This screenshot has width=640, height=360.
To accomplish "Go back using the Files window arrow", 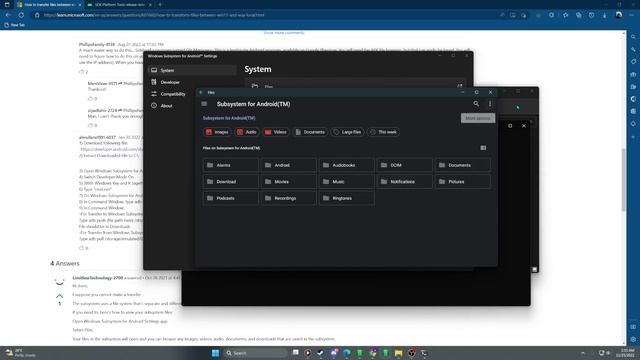I will [201, 92].
